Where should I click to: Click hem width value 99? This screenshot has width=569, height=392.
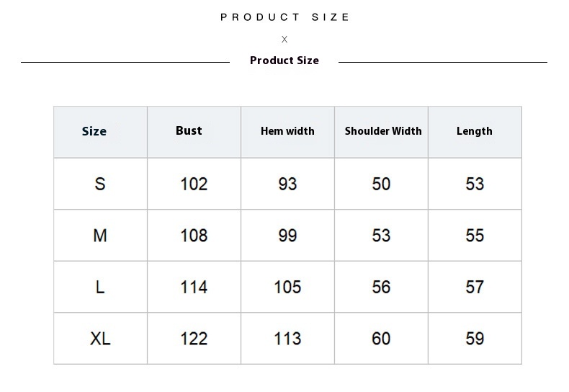287,236
